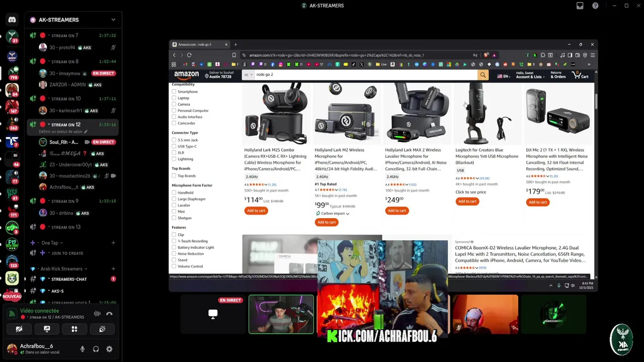The image size is (644, 362).
Task: Open Discord user settings gear
Action: (x=109, y=349)
